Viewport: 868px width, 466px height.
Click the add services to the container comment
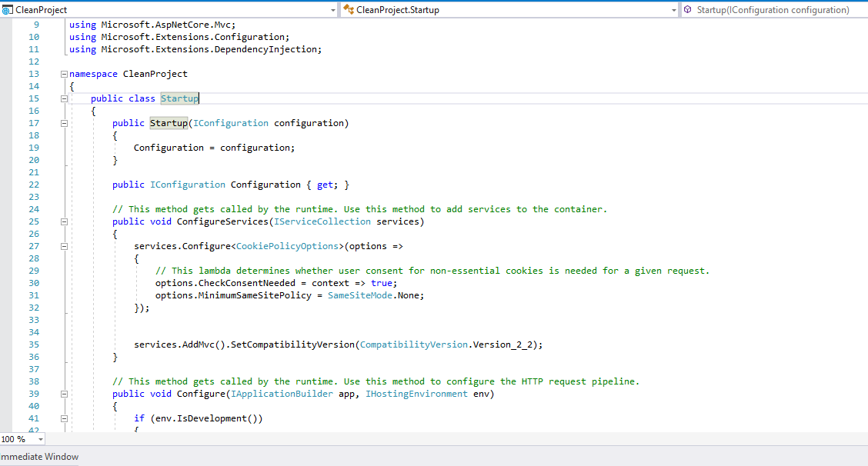360,209
